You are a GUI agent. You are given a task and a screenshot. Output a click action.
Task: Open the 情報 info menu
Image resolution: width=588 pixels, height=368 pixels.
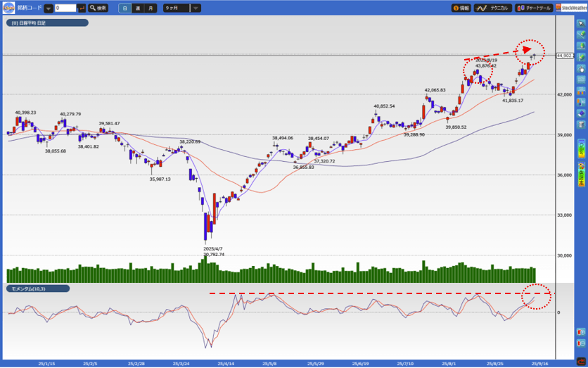[x=461, y=8]
